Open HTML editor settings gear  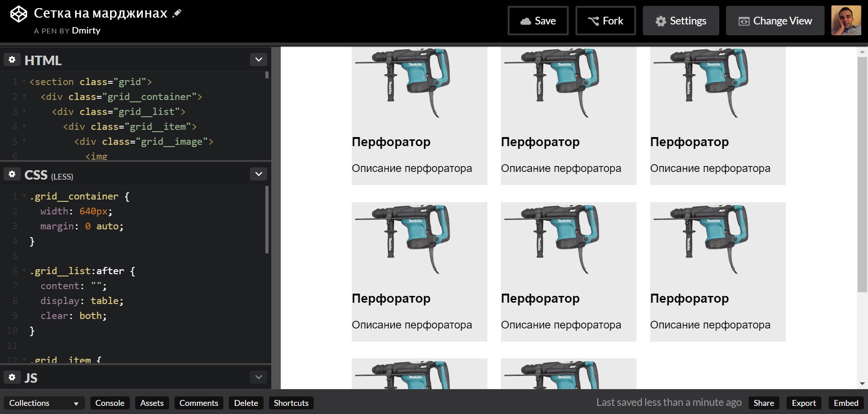coord(12,60)
